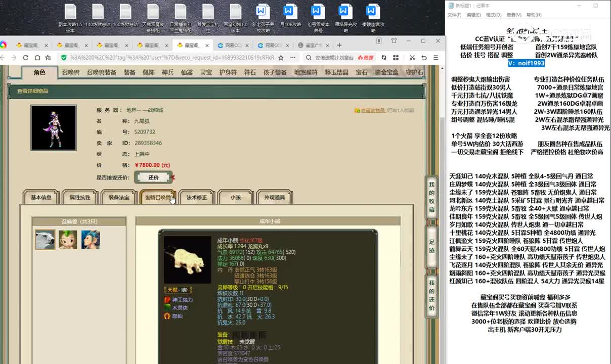Screen dimensions: 611x364
Task: Open the 装备 category tab
Action: click(129, 72)
